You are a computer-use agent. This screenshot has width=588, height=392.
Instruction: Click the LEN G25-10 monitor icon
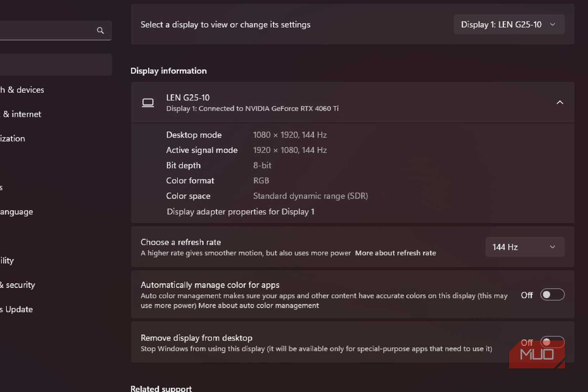[x=148, y=103]
